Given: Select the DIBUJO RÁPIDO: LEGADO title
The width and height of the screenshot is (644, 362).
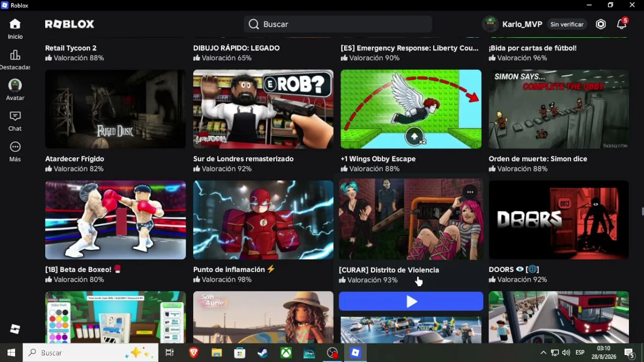Looking at the screenshot, I should (236, 48).
